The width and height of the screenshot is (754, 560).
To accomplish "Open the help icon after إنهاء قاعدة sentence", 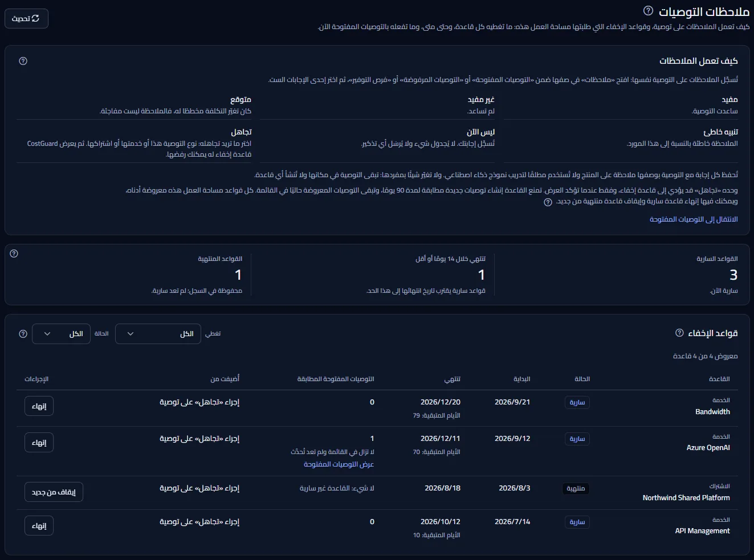I will coord(548,202).
